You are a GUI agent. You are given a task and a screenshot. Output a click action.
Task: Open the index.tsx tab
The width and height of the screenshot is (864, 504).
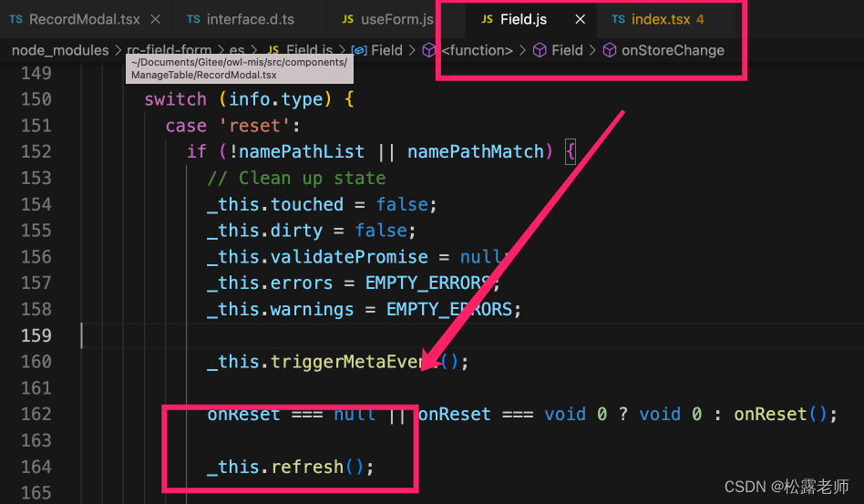(x=660, y=19)
